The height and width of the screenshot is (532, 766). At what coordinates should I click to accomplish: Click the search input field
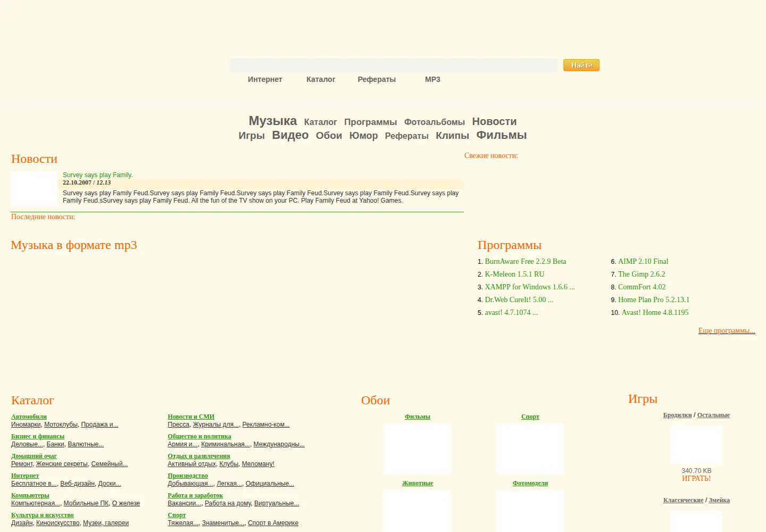394,65
